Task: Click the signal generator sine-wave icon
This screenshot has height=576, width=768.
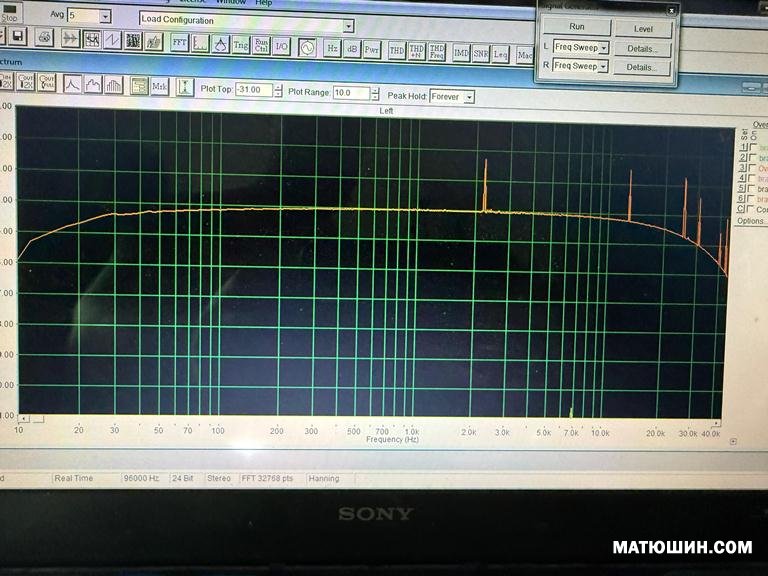Action: click(306, 47)
